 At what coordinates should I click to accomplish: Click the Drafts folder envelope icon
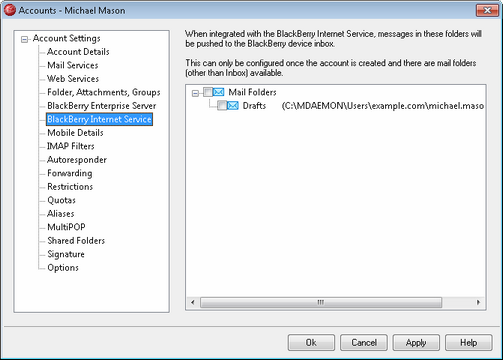coord(233,106)
